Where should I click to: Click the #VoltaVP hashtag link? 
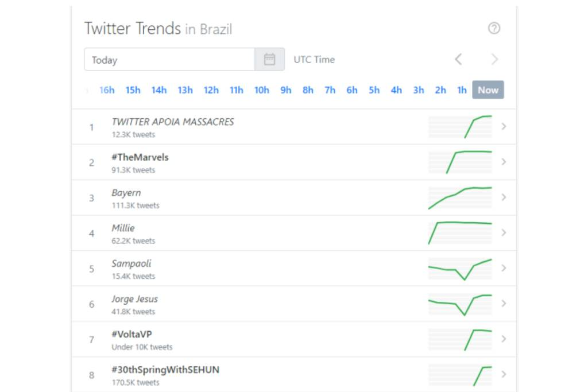pyautogui.click(x=131, y=335)
